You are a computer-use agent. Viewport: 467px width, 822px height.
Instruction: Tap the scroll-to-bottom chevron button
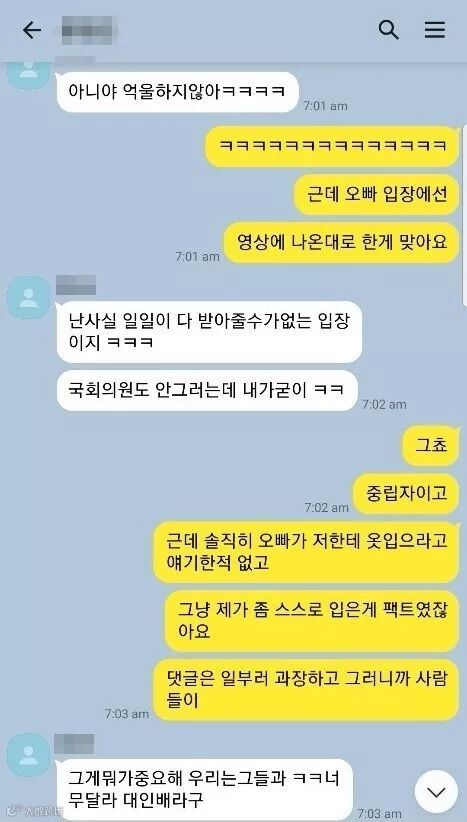(x=436, y=792)
